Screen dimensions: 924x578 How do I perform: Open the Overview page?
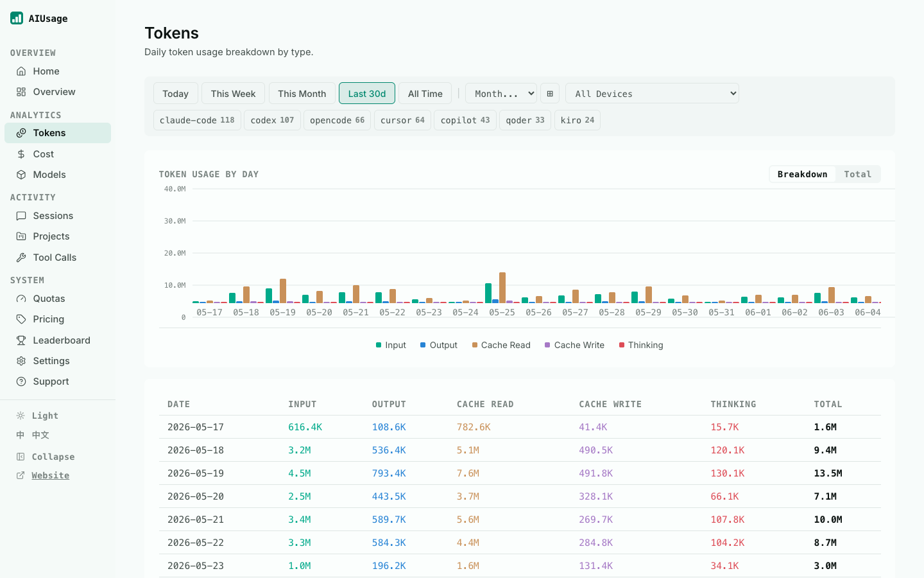click(58, 92)
